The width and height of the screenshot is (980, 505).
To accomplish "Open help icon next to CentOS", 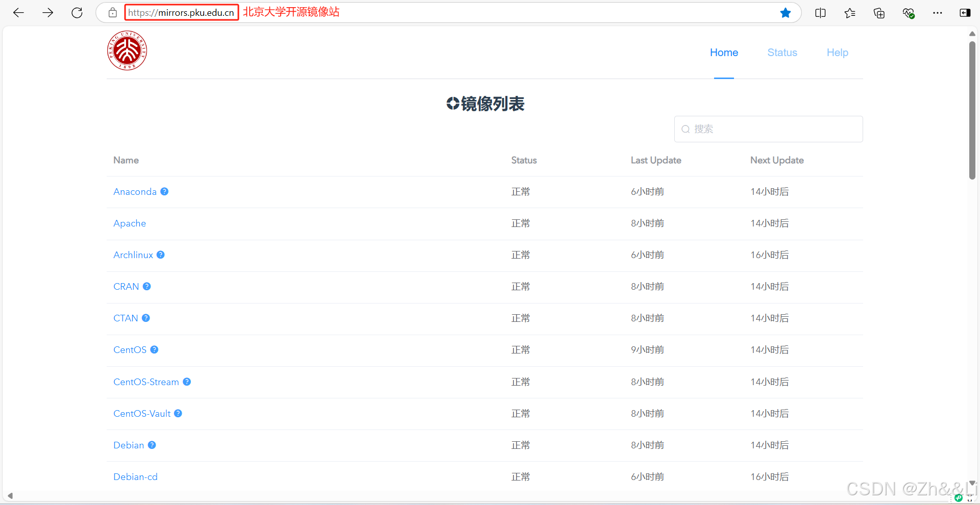I will point(154,349).
